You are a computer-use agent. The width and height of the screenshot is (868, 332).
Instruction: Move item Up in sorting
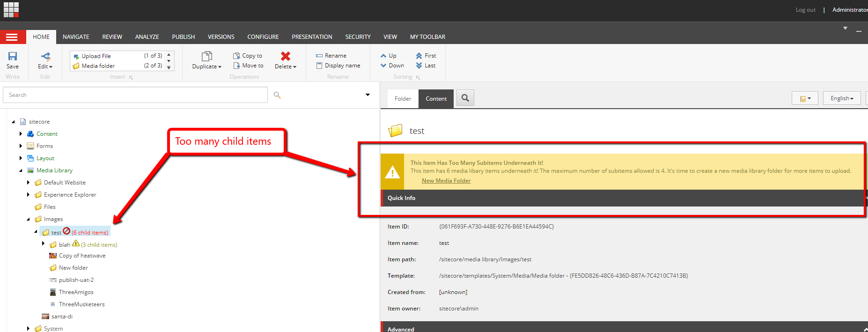pos(389,56)
